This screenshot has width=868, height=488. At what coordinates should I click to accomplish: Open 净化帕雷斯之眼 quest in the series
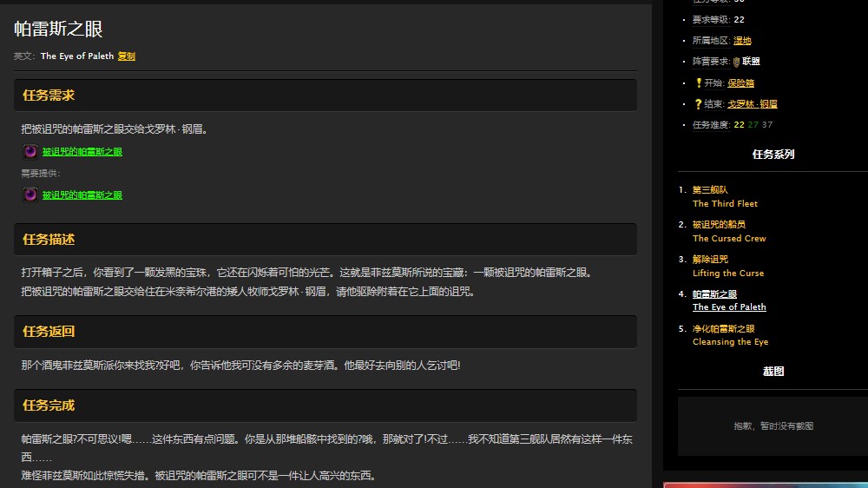[x=723, y=329]
